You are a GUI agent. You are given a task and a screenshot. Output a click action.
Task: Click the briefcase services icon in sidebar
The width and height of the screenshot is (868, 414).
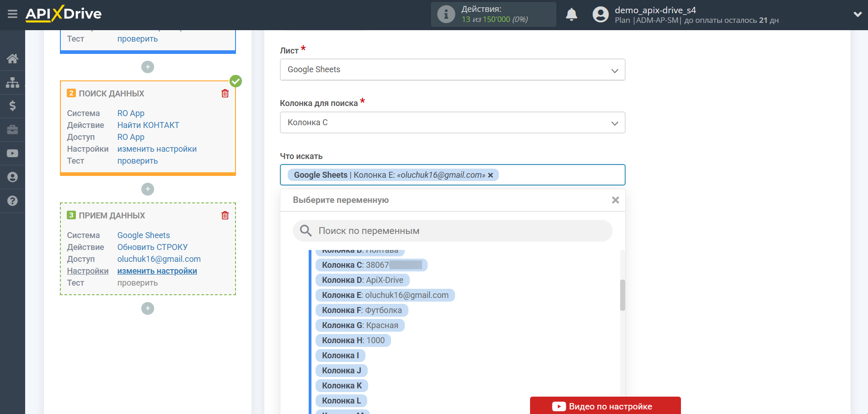pyautogui.click(x=12, y=130)
